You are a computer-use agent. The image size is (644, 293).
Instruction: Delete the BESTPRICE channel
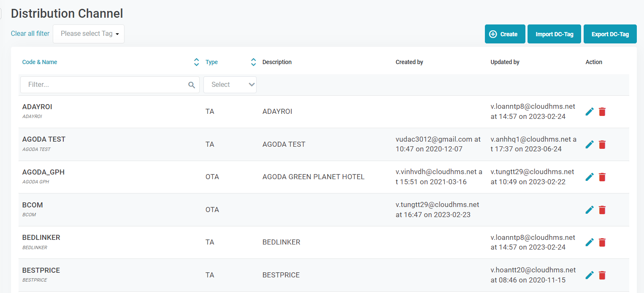pyautogui.click(x=602, y=275)
